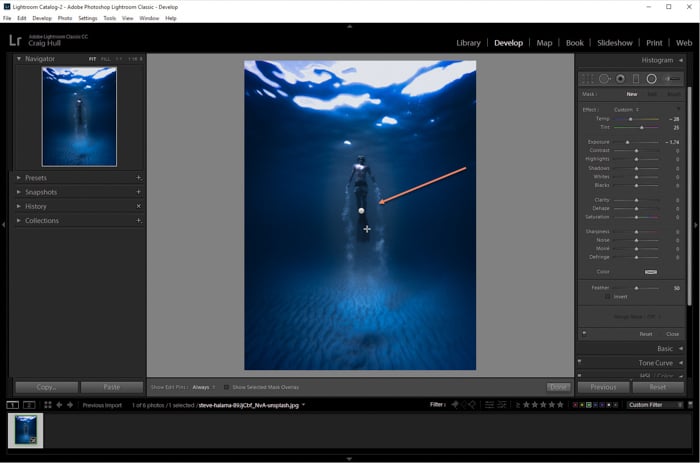Open the Custom Filter dropdown
Viewport: 700px width, 463px height.
point(655,405)
